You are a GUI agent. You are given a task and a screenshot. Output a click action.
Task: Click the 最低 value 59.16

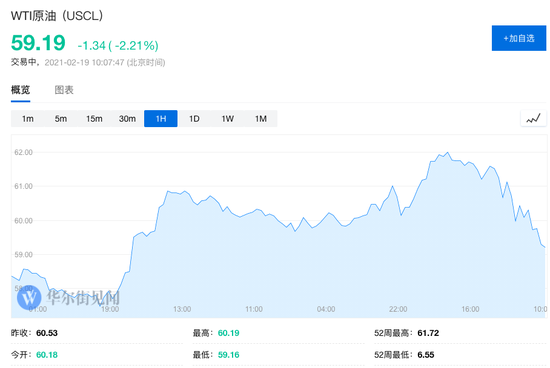click(x=228, y=355)
